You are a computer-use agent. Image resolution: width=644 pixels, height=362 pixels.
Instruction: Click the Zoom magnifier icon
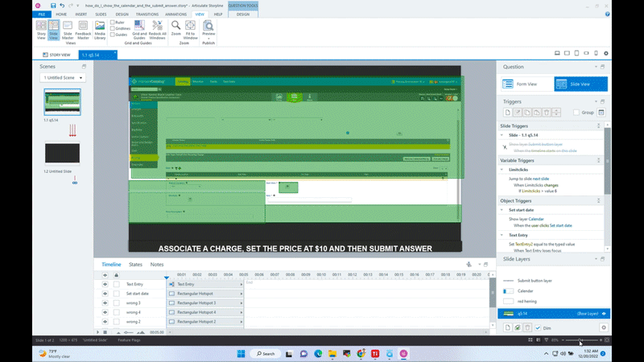(x=175, y=27)
